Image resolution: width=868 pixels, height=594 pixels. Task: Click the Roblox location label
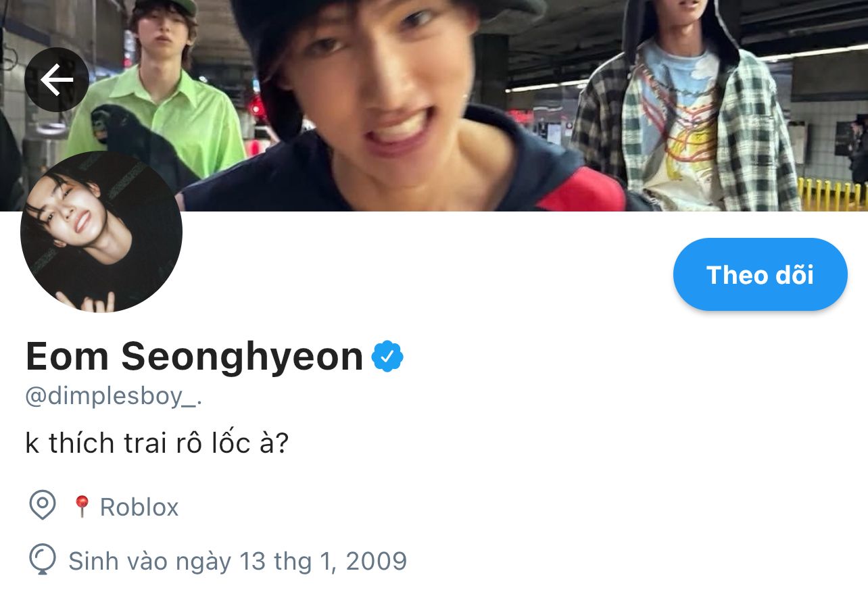[x=139, y=507]
